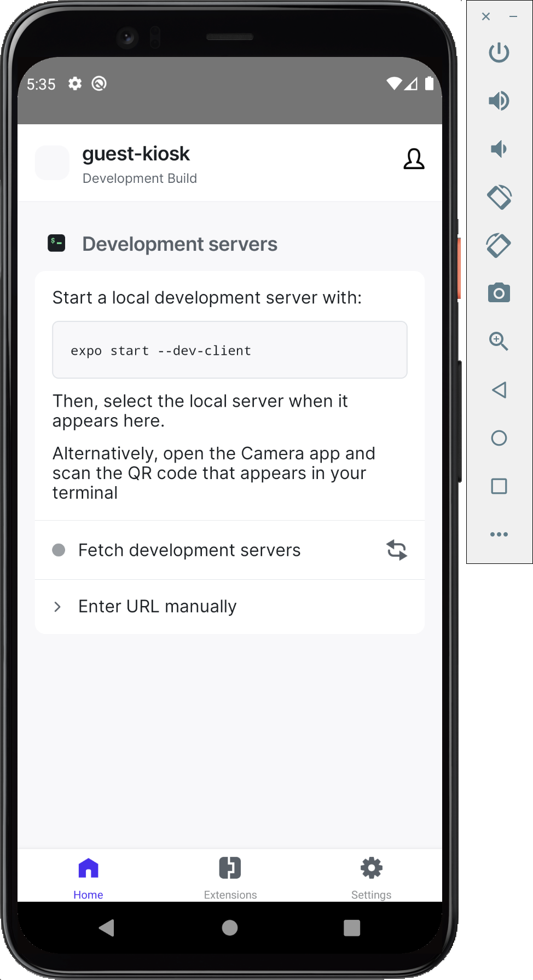
Task: Open Enter URL manually option
Action: [x=230, y=607]
